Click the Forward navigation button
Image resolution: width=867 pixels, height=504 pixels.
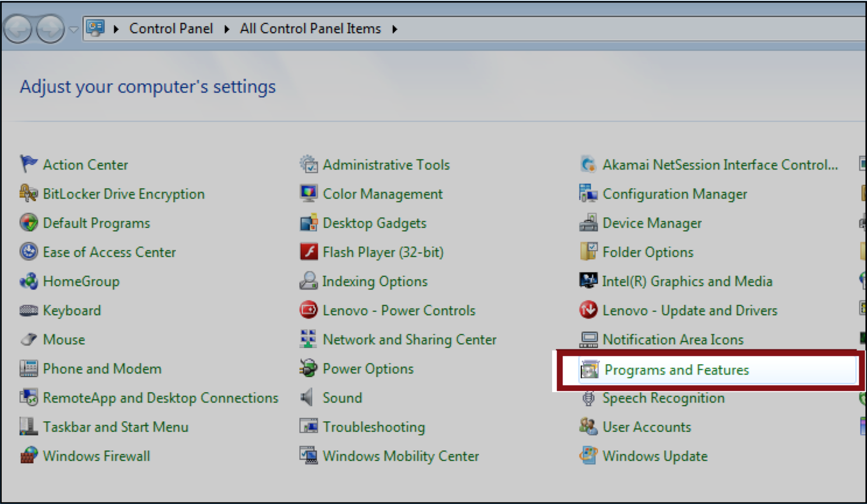51,29
